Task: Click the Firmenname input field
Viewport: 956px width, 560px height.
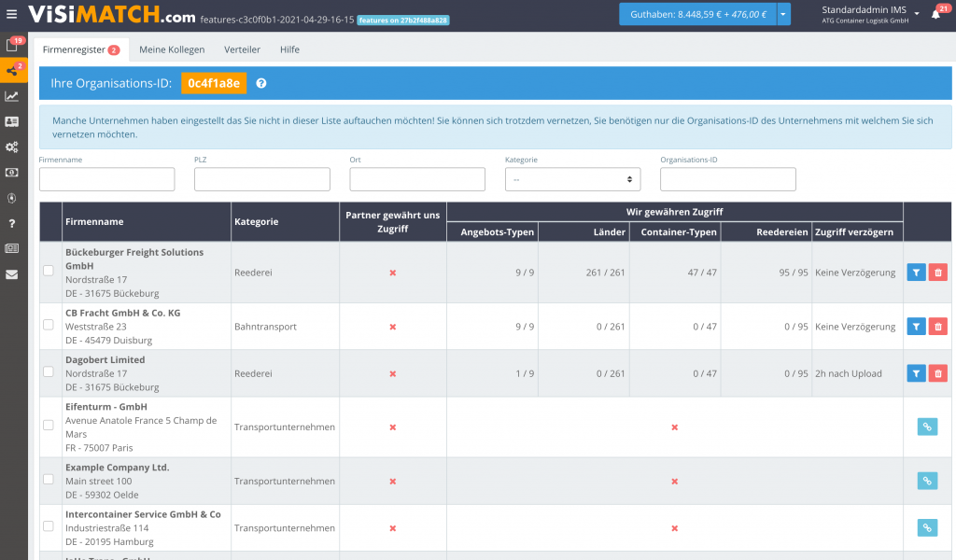Action: pos(106,179)
